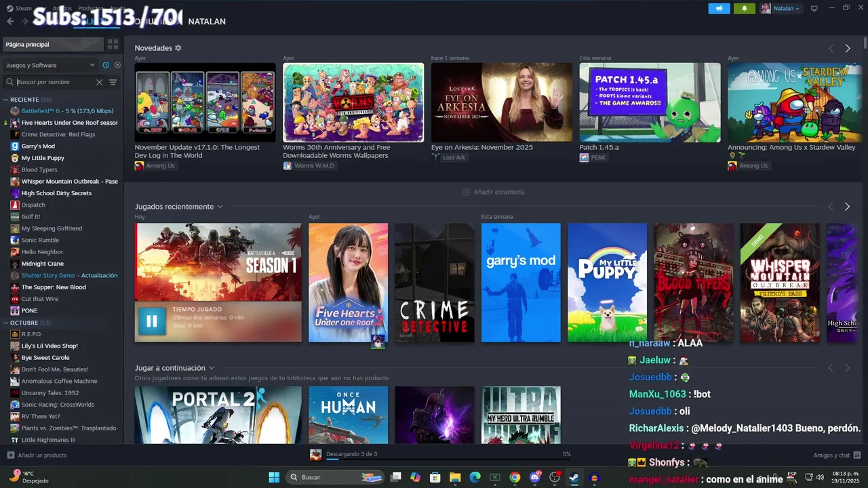Toggle show ready-to-play games icon
Viewport: 868px width, 488px height.
pos(117,65)
